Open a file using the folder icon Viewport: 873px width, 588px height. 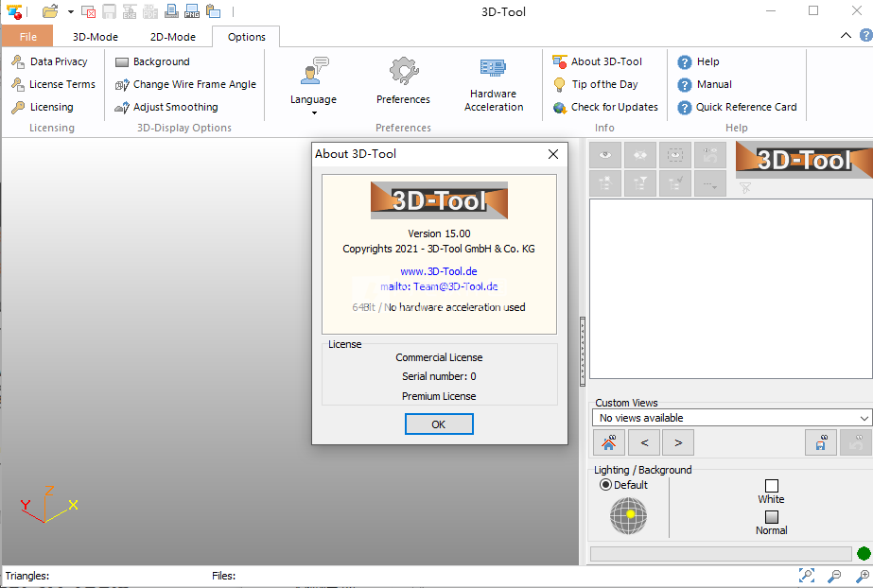[x=48, y=11]
